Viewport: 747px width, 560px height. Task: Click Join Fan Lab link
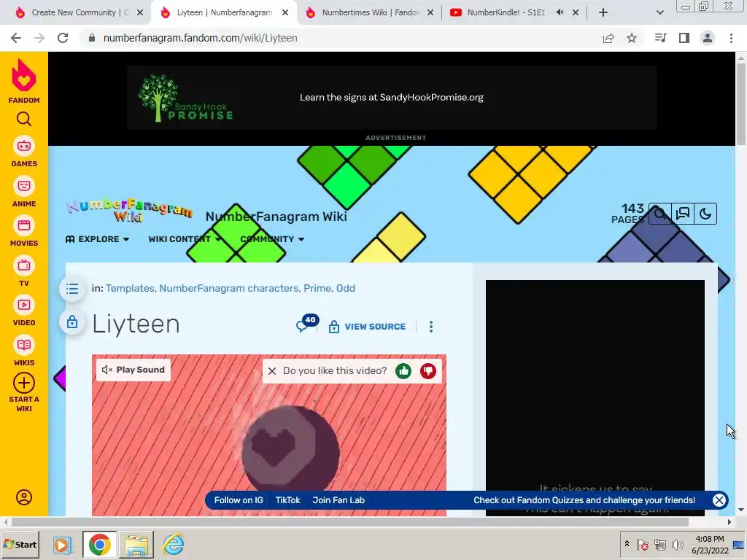click(x=338, y=500)
